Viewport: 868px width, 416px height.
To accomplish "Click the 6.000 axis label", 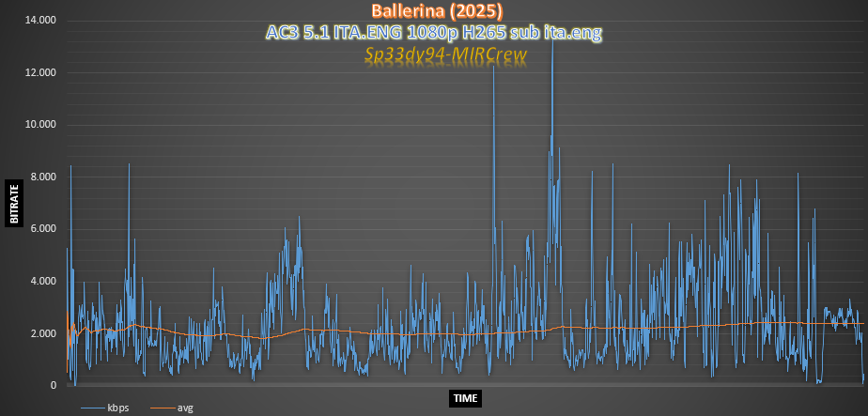I will [x=43, y=229].
